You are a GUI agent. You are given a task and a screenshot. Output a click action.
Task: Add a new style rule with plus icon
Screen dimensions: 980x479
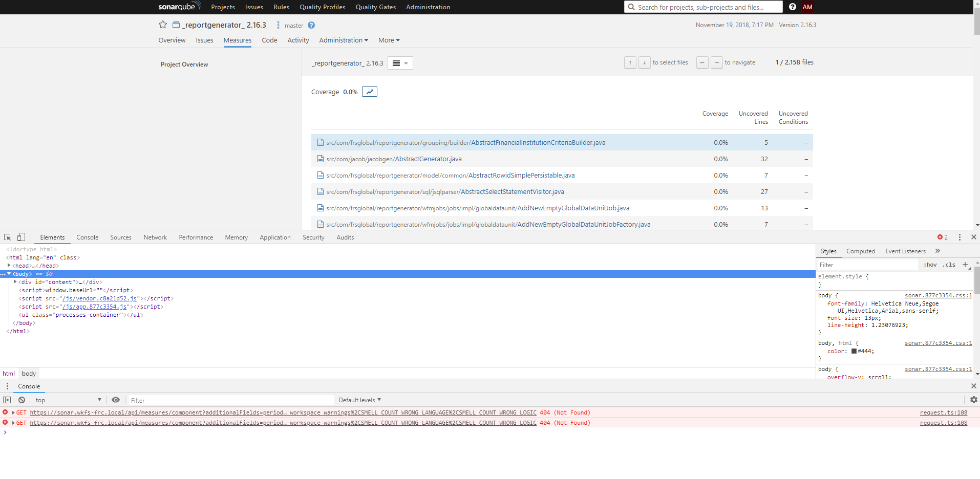965,265
